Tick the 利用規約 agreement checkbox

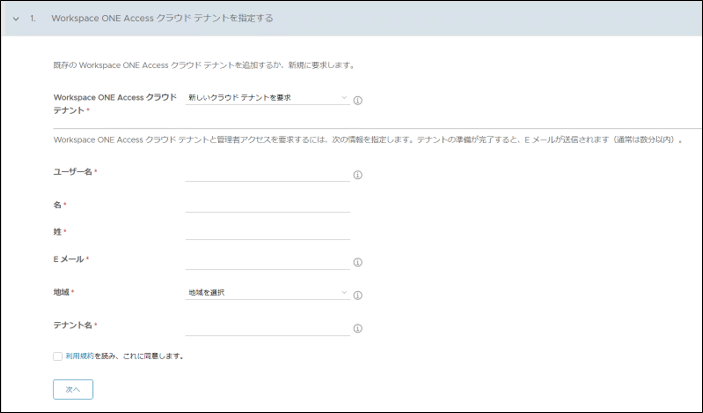58,356
